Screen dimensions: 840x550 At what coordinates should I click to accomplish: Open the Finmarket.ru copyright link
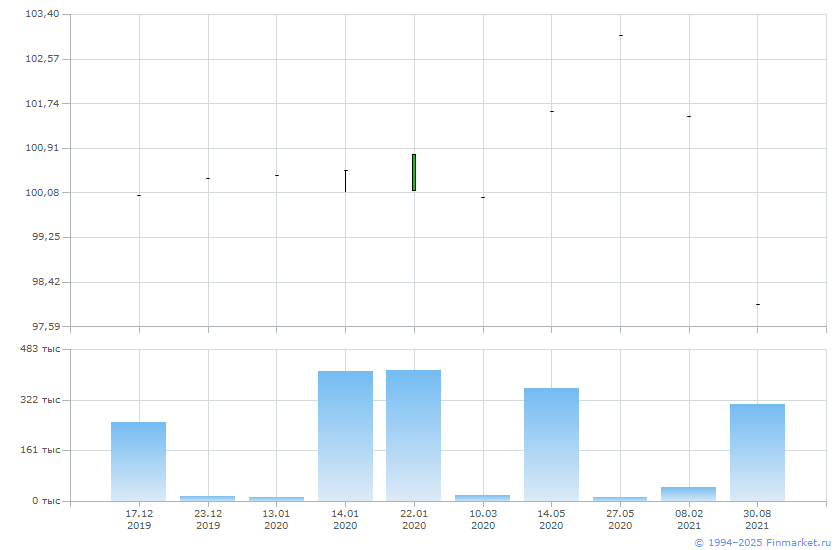coord(763,543)
